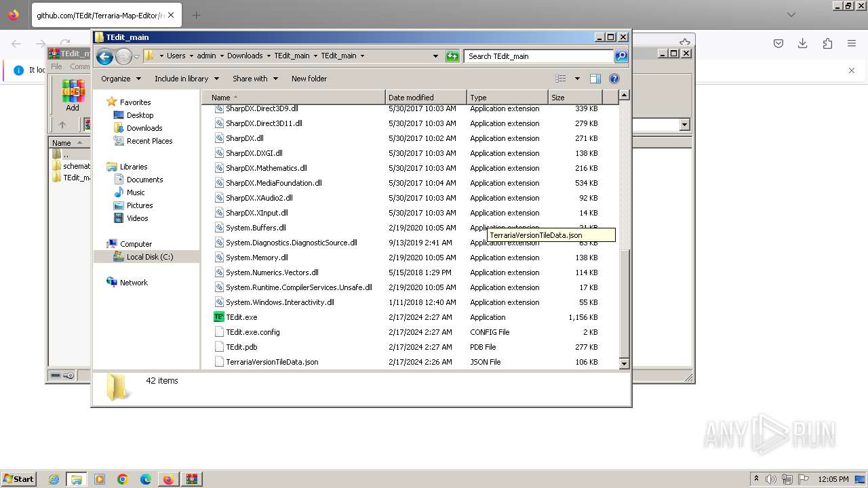Select System.Numerics.Vectors.dll file
This screenshot has height=488, width=868.
272,272
